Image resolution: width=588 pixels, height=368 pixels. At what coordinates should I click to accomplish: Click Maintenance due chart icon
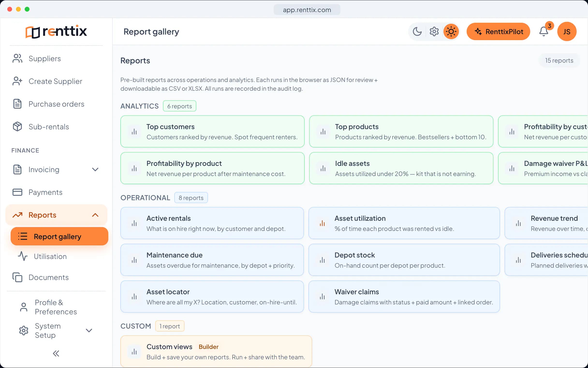[x=134, y=260]
